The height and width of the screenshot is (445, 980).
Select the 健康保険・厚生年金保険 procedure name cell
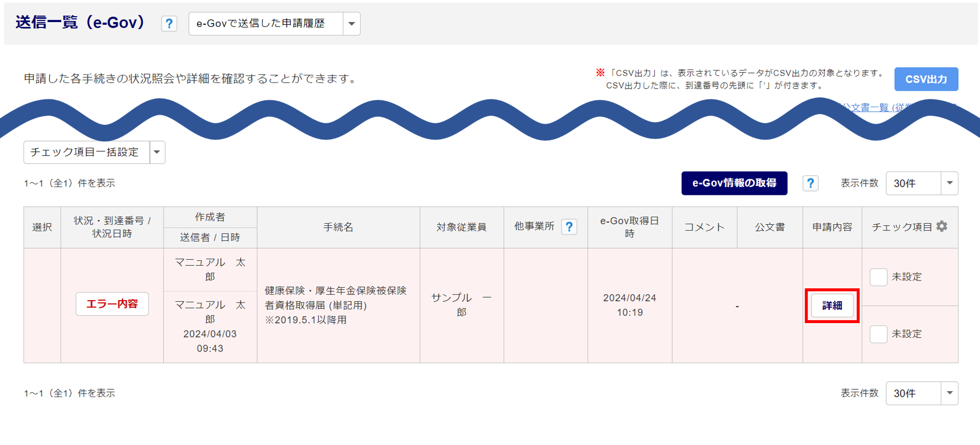point(336,305)
